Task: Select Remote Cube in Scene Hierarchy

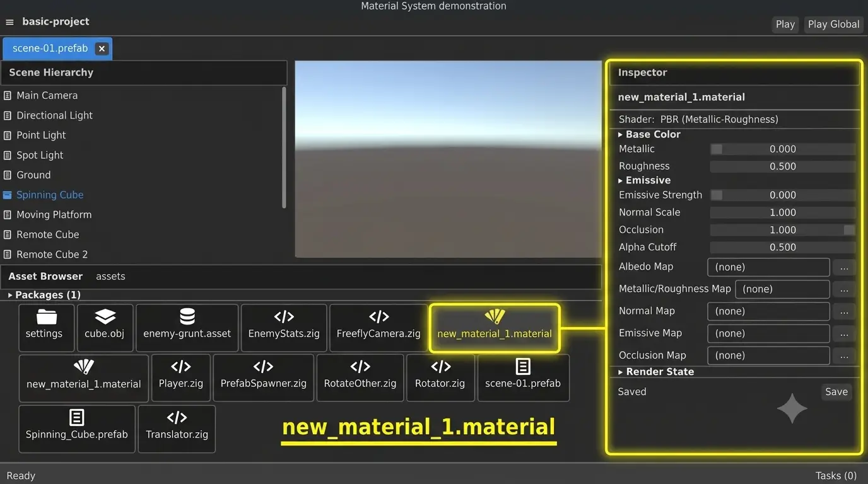Action: [48, 234]
